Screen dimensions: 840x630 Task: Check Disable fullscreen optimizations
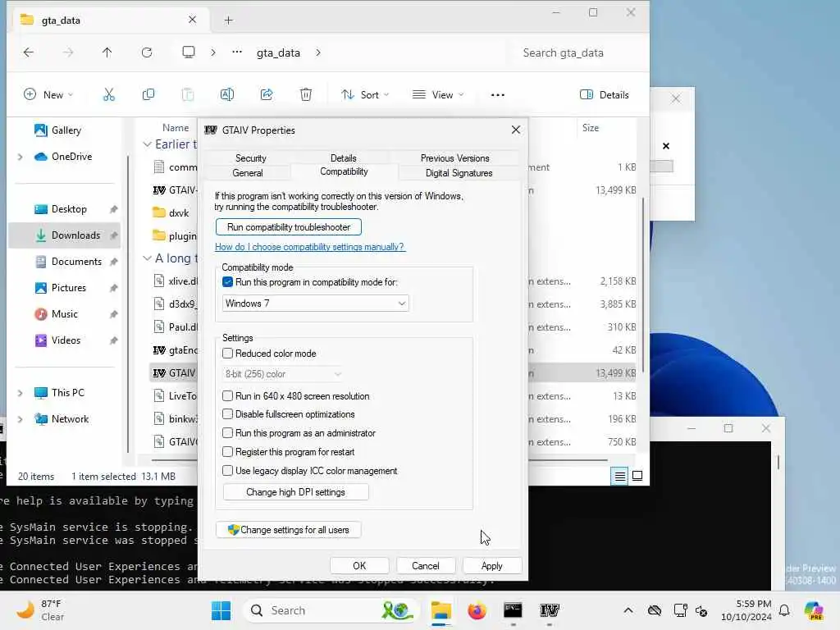click(x=228, y=414)
